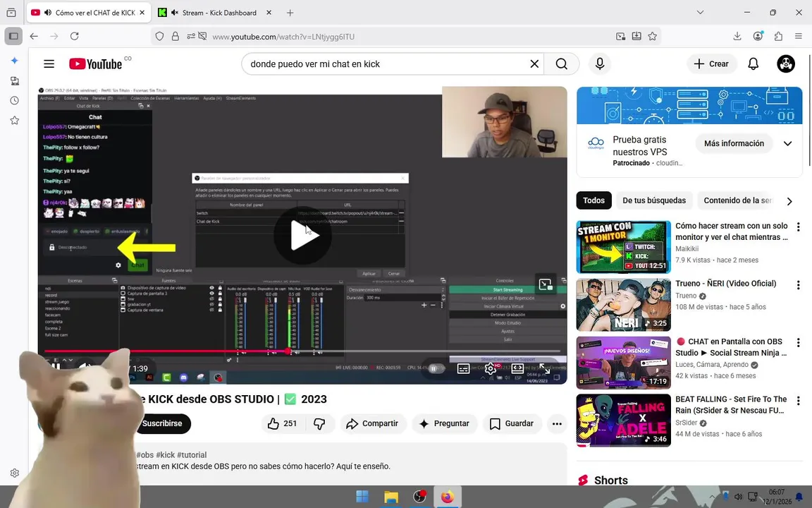
Task: Unmute the Kick Dashboard tab
Action: 175,13
